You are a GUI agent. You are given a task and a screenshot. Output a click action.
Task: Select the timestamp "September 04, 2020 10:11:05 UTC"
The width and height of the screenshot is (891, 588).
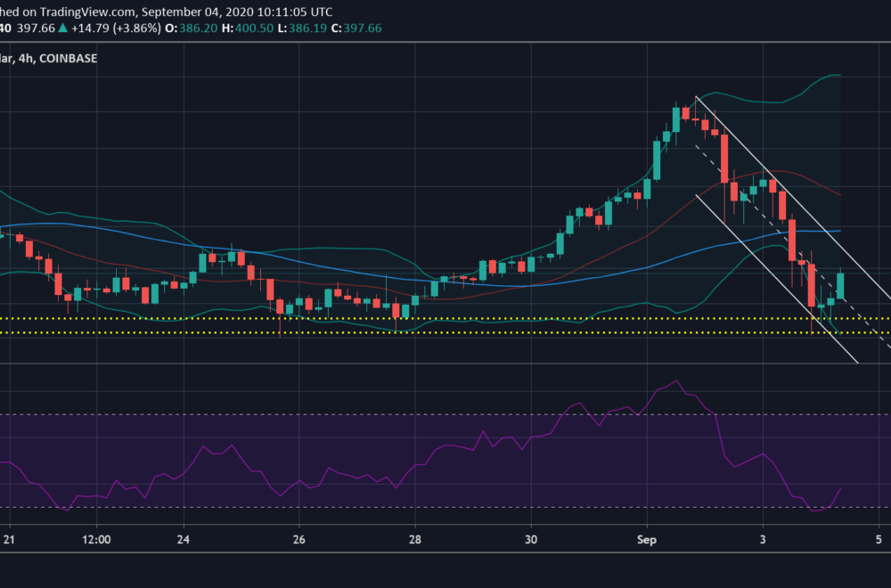pyautogui.click(x=237, y=12)
